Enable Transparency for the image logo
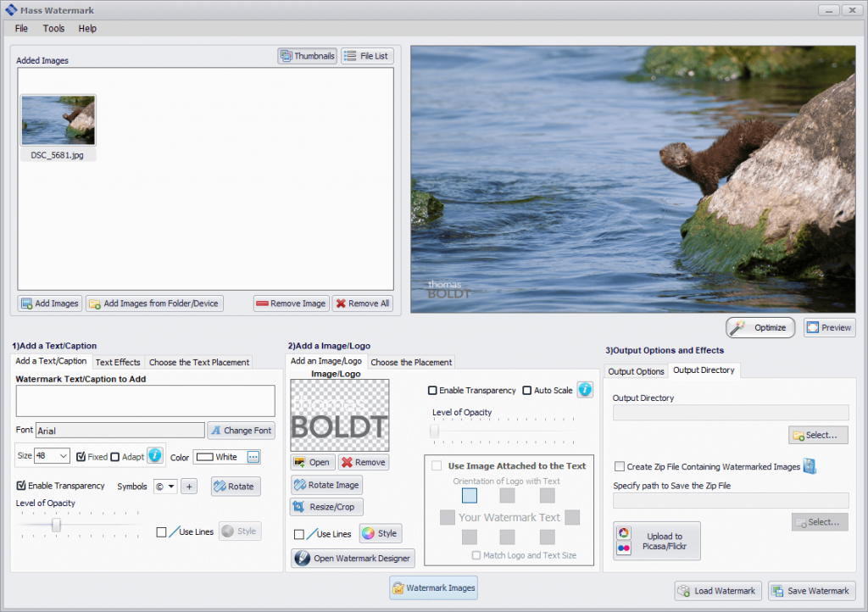 click(431, 390)
